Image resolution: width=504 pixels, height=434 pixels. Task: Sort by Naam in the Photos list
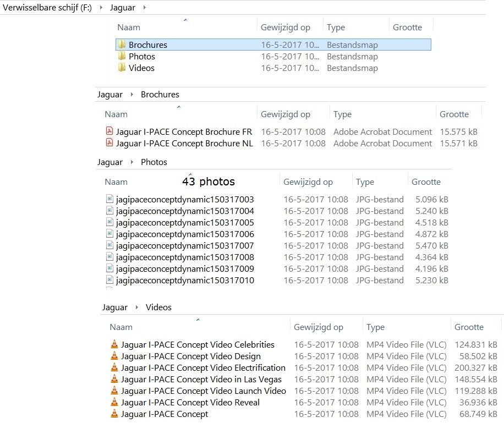click(x=116, y=182)
